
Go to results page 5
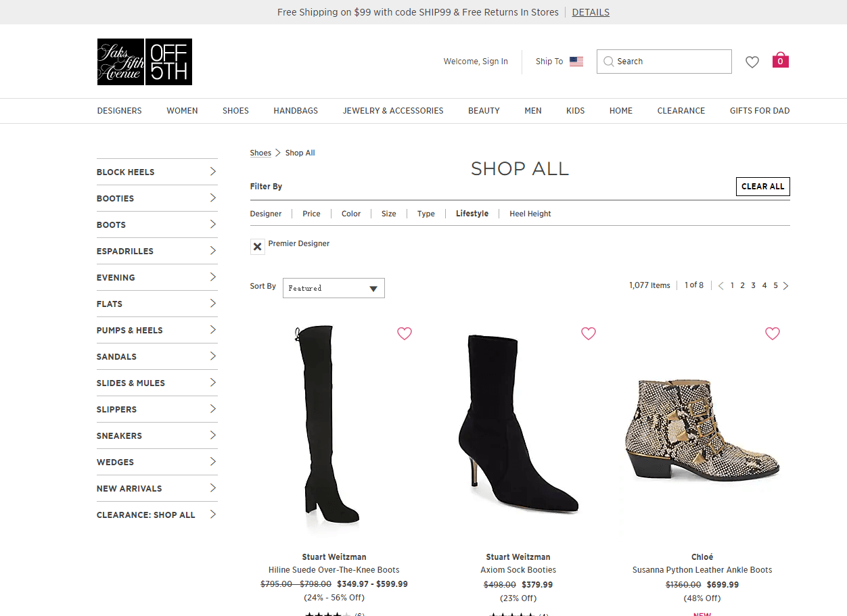click(x=775, y=285)
